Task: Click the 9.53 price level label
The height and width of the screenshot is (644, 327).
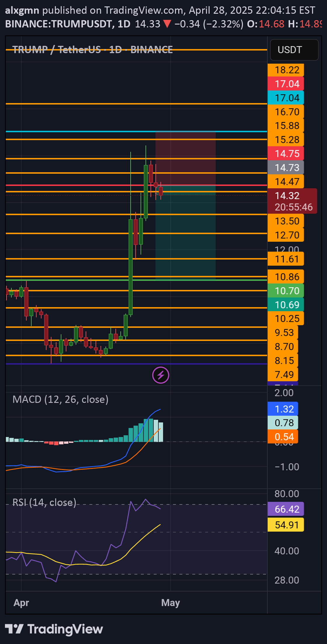Action: (x=283, y=333)
